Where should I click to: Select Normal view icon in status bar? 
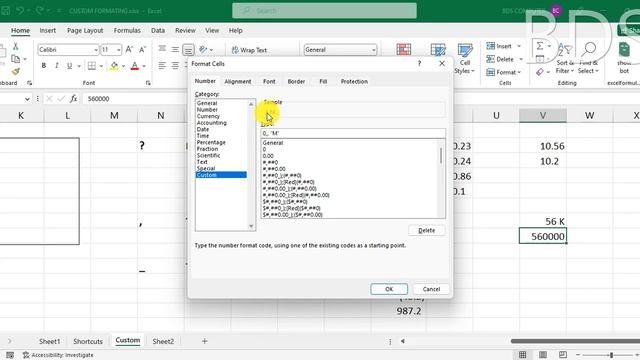(522, 355)
